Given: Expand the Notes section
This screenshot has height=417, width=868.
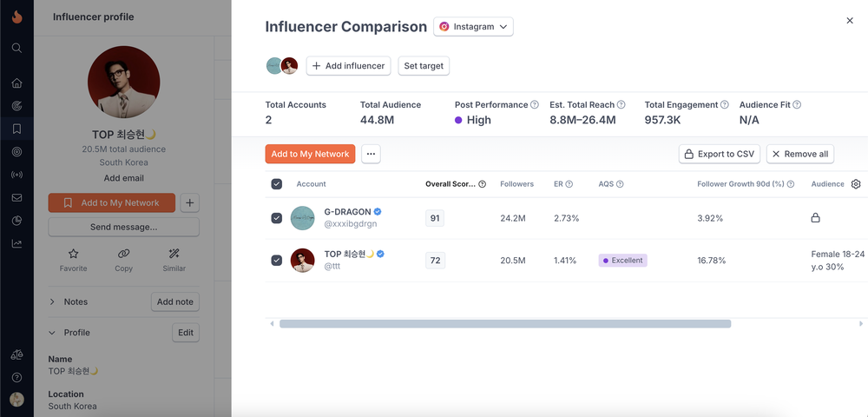Looking at the screenshot, I should 53,301.
